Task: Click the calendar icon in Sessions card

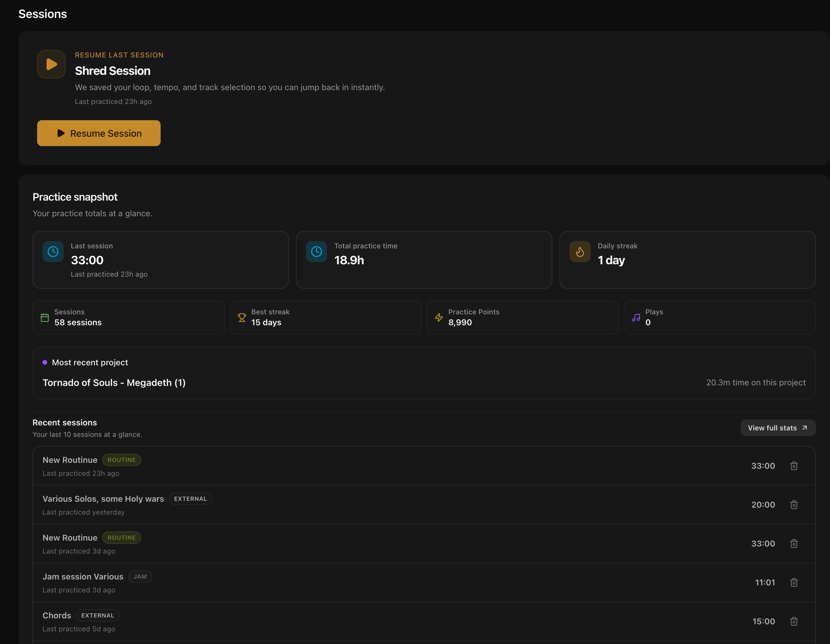Action: (45, 318)
